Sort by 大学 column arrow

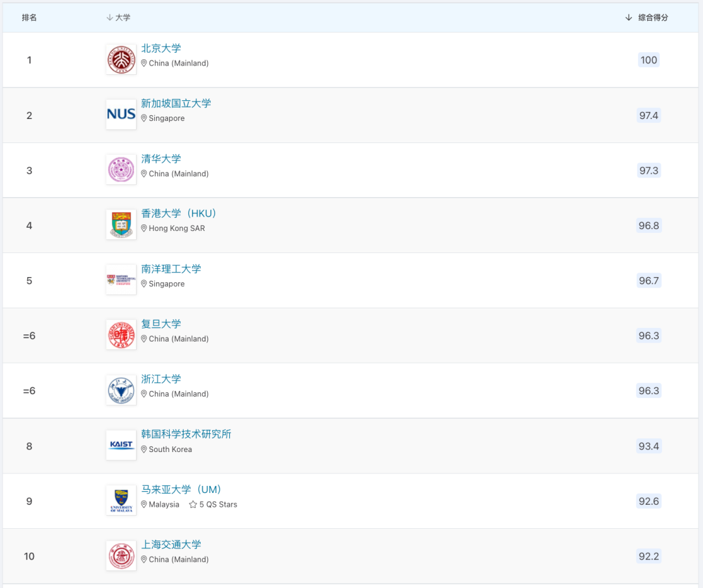[109, 18]
